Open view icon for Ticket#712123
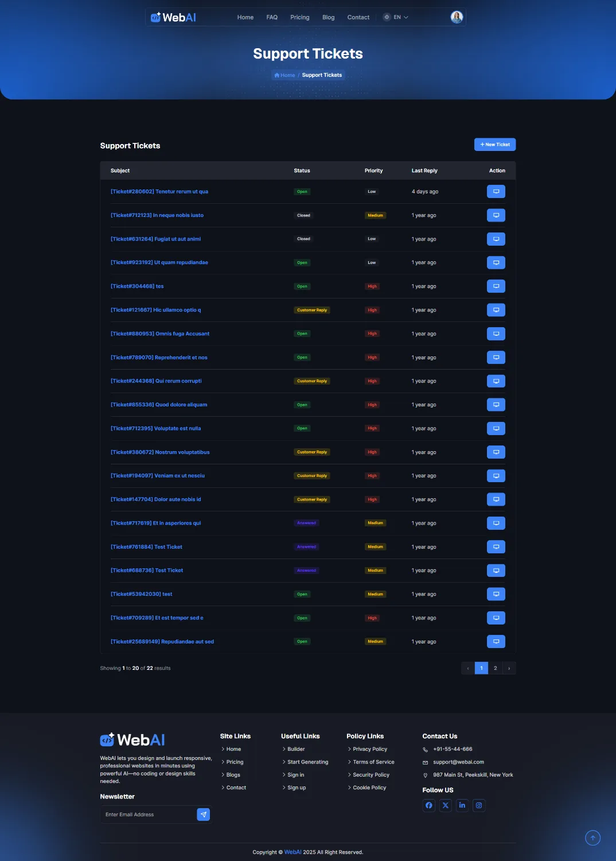The image size is (616, 861). tap(496, 215)
